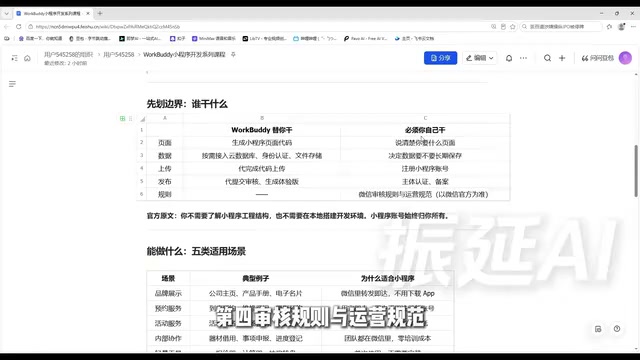Open the purple user avatar menu
This screenshot has height=360, width=640.
click(625, 58)
